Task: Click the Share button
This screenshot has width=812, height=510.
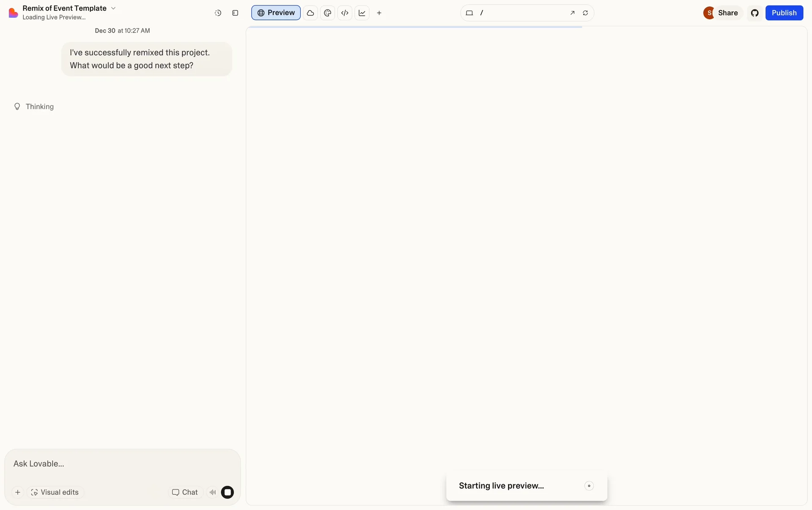Action: 727,13
